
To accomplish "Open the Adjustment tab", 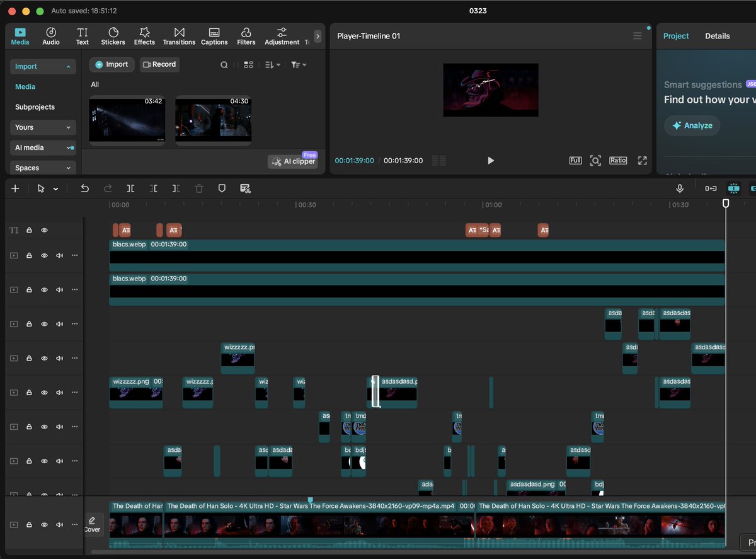I will click(x=282, y=37).
